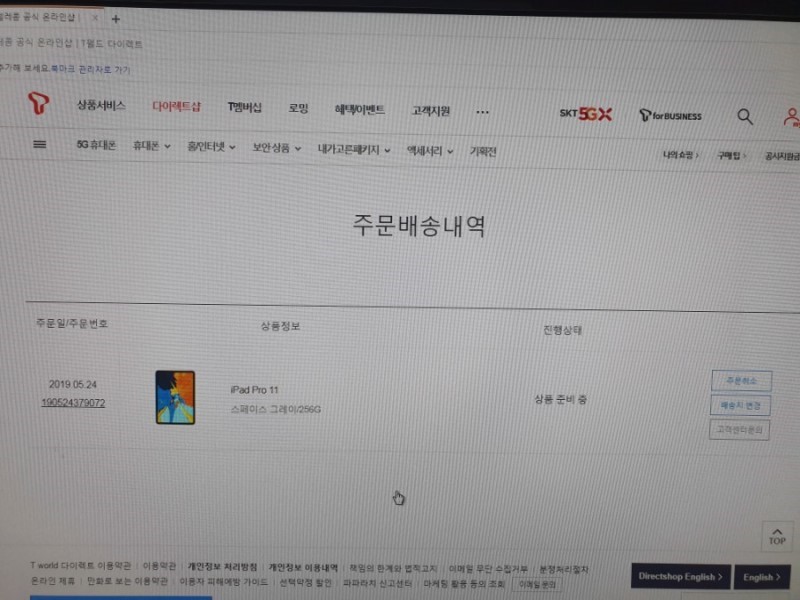Open 나의쇼핑 link
Screen dimensions: 800x600
(x=680, y=155)
